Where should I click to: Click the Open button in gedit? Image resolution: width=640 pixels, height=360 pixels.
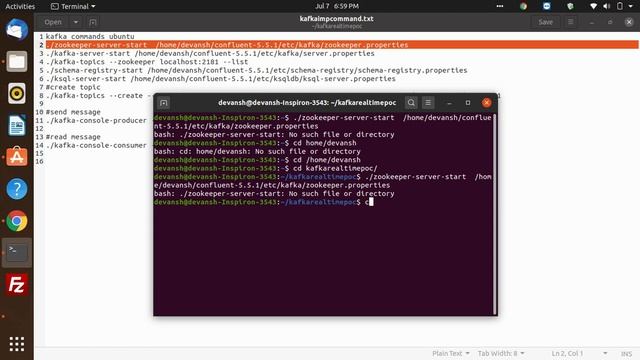point(53,22)
